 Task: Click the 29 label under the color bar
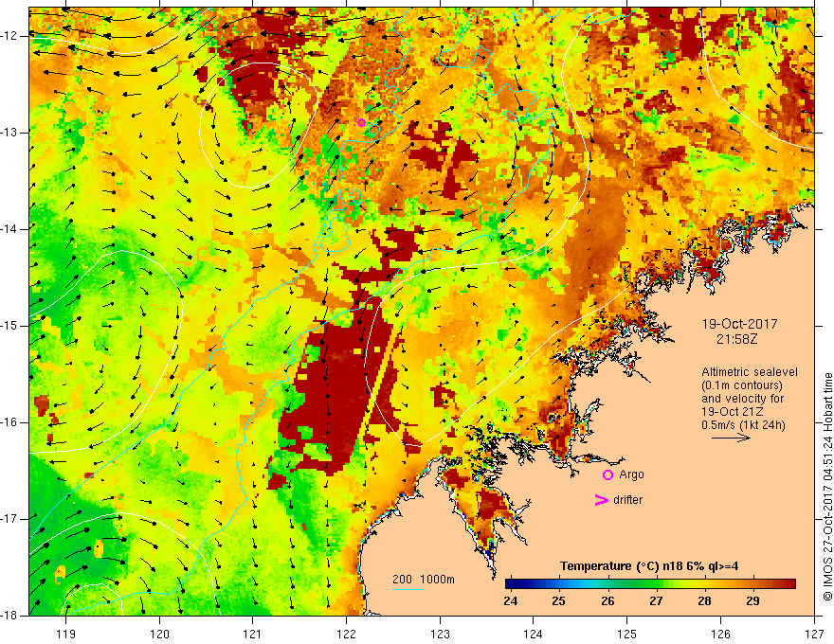click(x=752, y=601)
